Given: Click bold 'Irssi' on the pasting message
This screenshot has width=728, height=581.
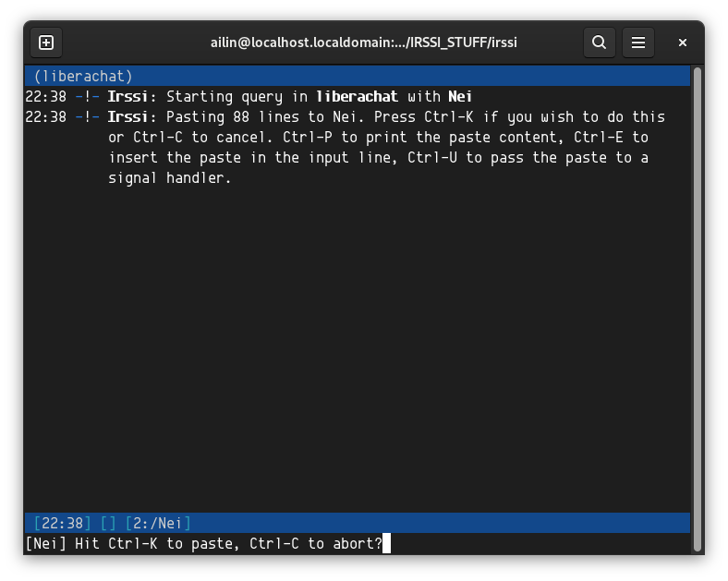Looking at the screenshot, I should [x=128, y=117].
